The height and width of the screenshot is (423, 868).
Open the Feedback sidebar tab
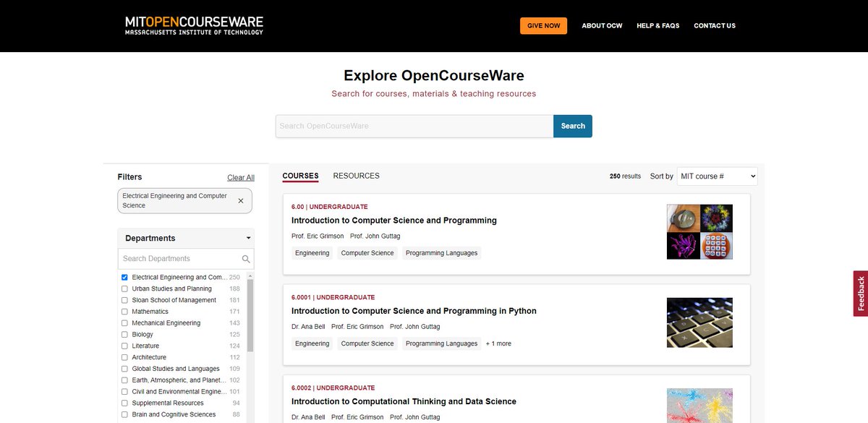[x=860, y=293]
